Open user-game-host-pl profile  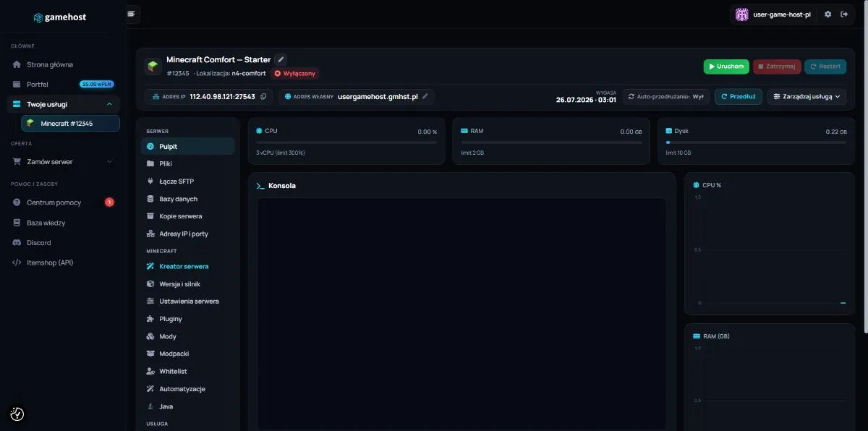click(773, 14)
